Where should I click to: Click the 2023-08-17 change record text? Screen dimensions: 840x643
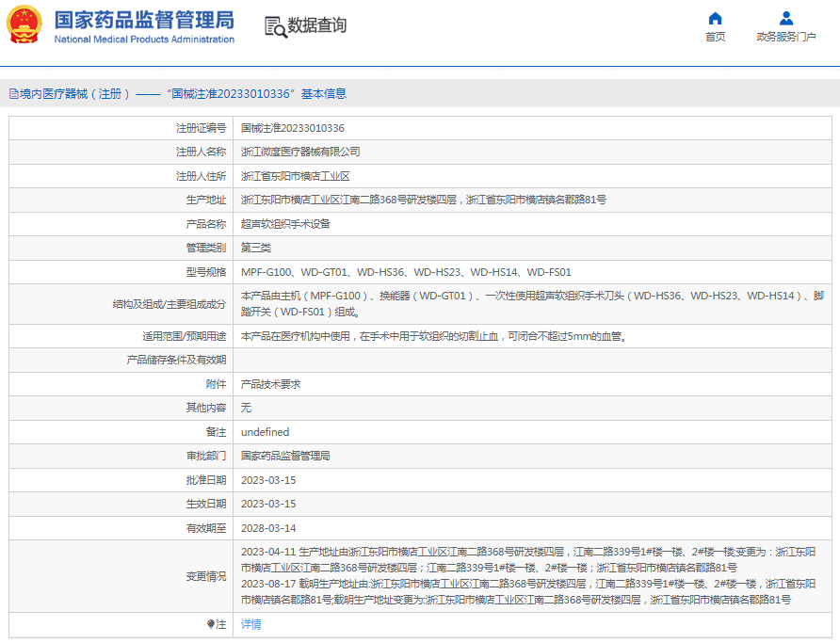click(x=528, y=591)
